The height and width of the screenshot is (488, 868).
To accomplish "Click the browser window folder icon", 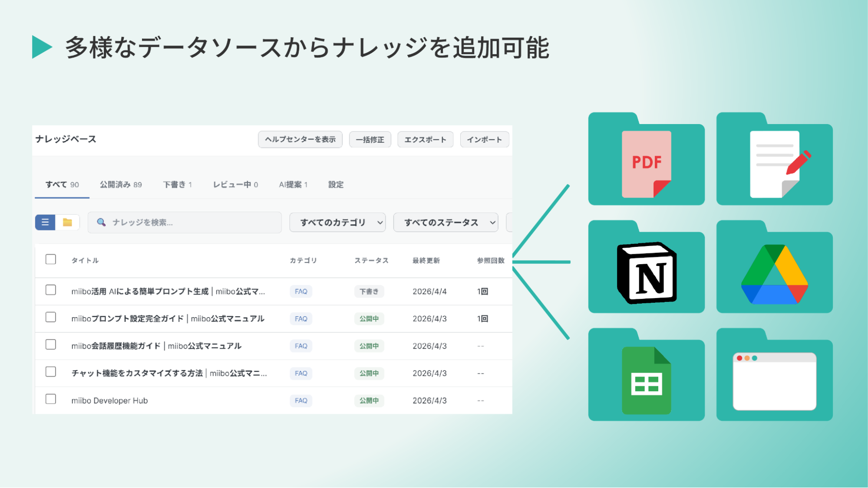I will click(x=774, y=381).
